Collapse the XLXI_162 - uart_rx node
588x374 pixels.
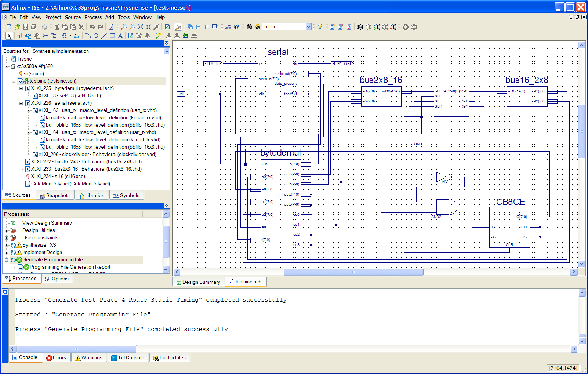[28, 110]
